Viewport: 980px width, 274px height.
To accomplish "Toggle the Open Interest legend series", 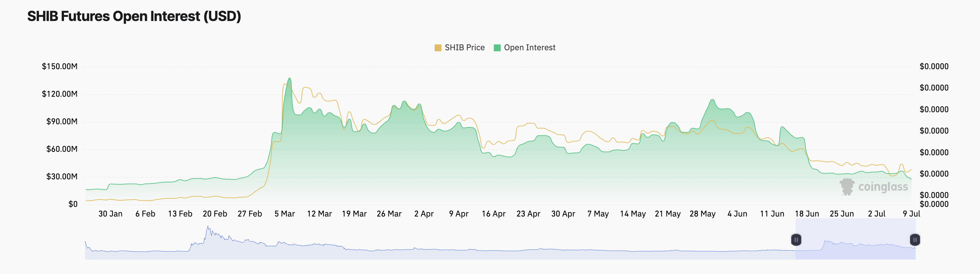I will 524,48.
